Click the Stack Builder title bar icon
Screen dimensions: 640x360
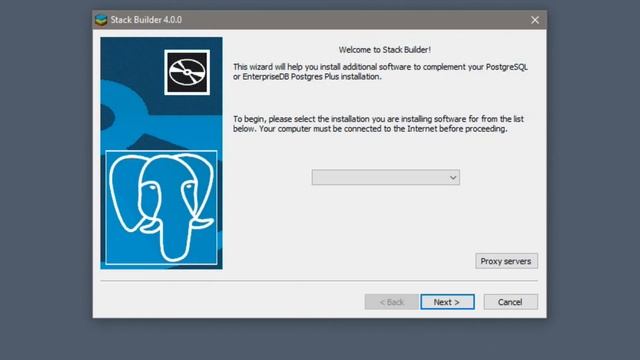101,20
